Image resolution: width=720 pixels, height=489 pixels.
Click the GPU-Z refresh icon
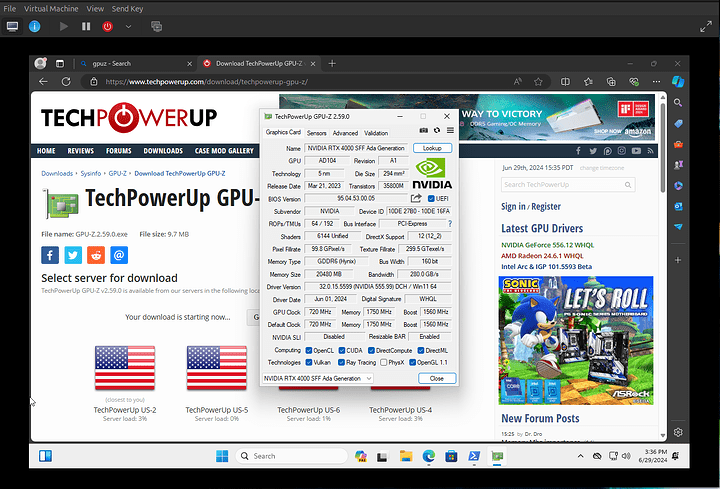pyautogui.click(x=436, y=131)
